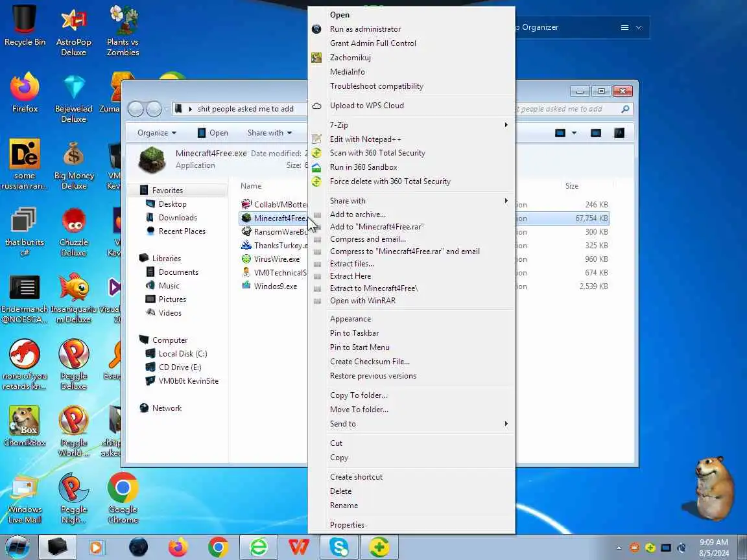Open Downloads in navigation pane
The width and height of the screenshot is (747, 560).
178,218
